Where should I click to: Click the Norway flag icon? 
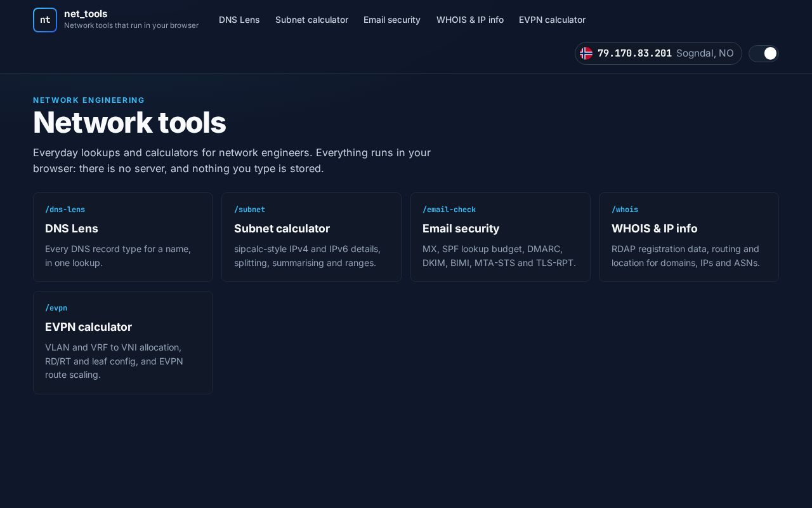click(x=586, y=53)
